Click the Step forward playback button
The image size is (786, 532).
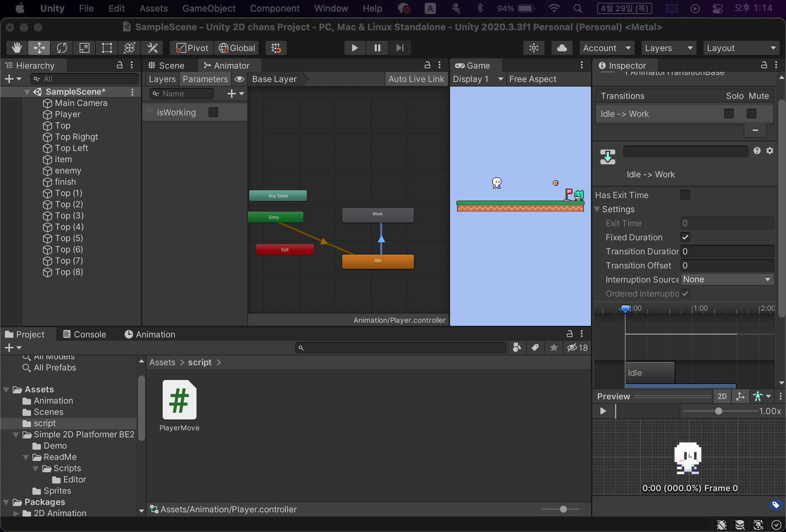[400, 48]
